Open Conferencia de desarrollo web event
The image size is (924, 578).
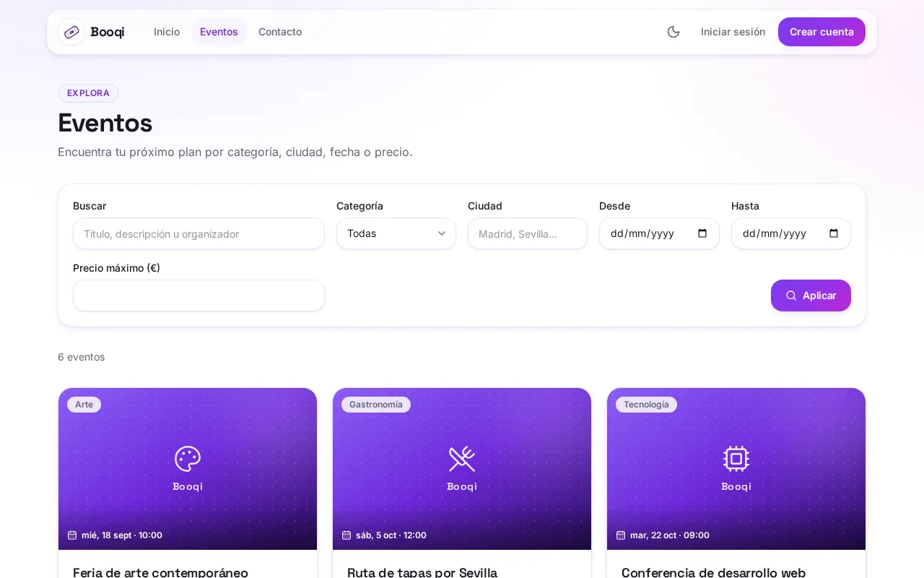click(713, 572)
